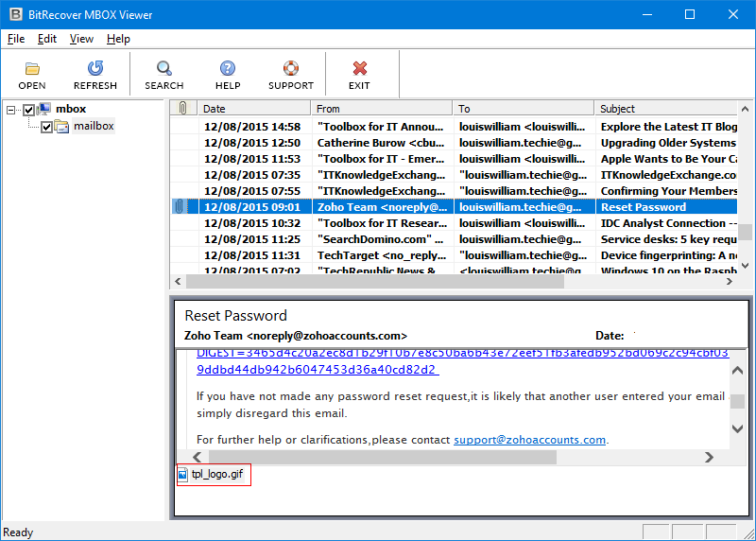This screenshot has height=541, width=756.
Task: Click paperclip icon on Reset Password row
Action: [x=180, y=206]
